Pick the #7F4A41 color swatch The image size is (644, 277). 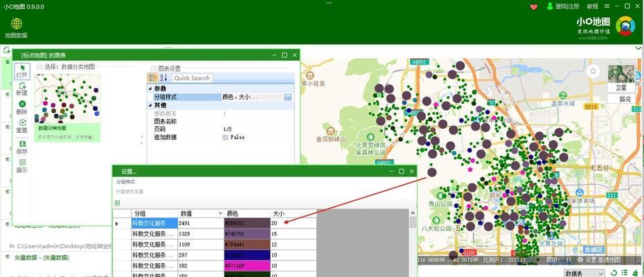[247, 244]
